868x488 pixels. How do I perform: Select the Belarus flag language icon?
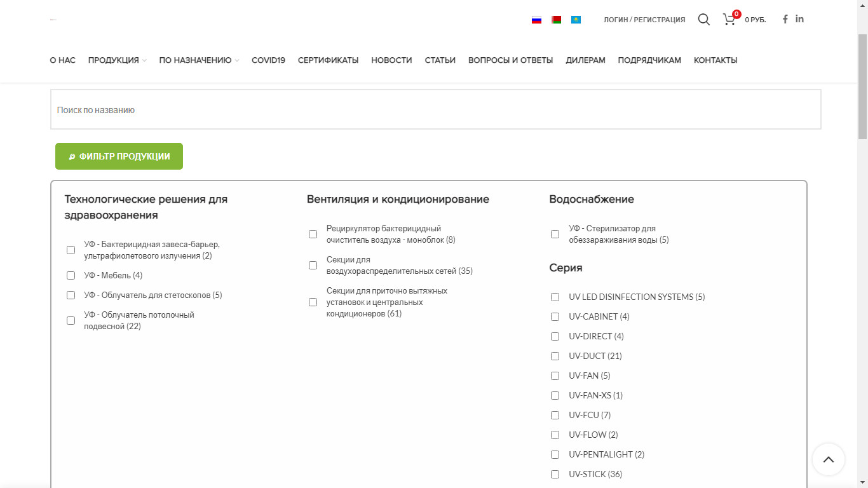(556, 20)
